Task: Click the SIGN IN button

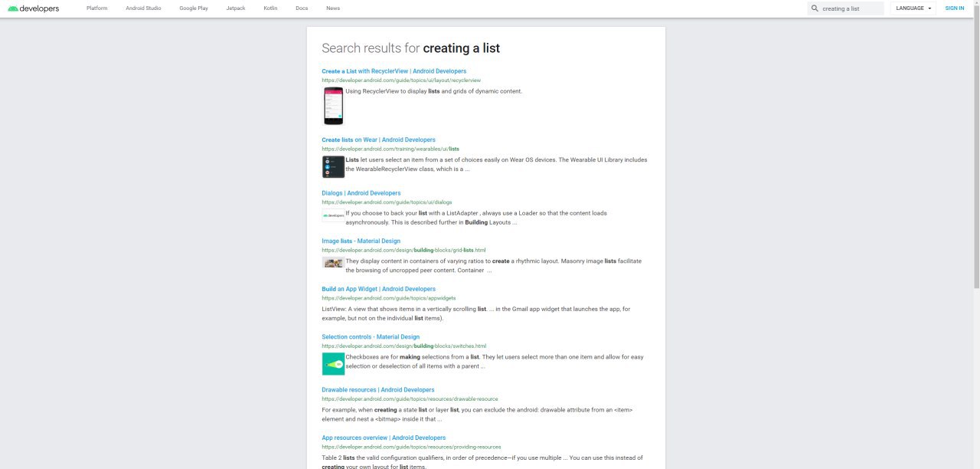Action: click(x=955, y=8)
